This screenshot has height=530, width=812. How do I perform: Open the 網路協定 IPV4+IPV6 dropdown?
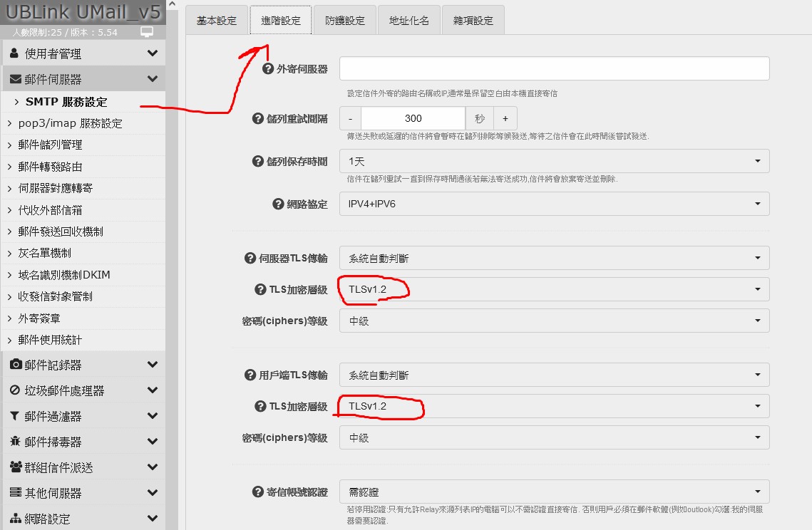(x=554, y=204)
